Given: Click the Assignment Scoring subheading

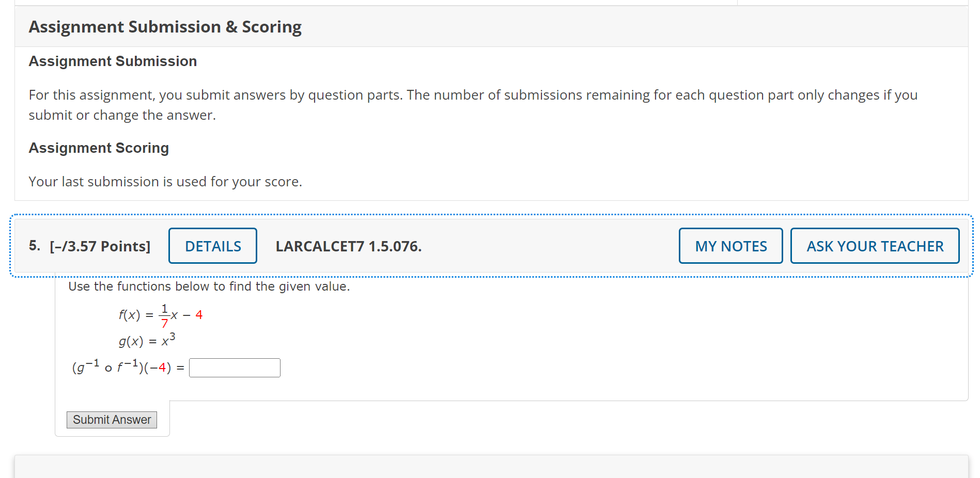Looking at the screenshot, I should [99, 148].
